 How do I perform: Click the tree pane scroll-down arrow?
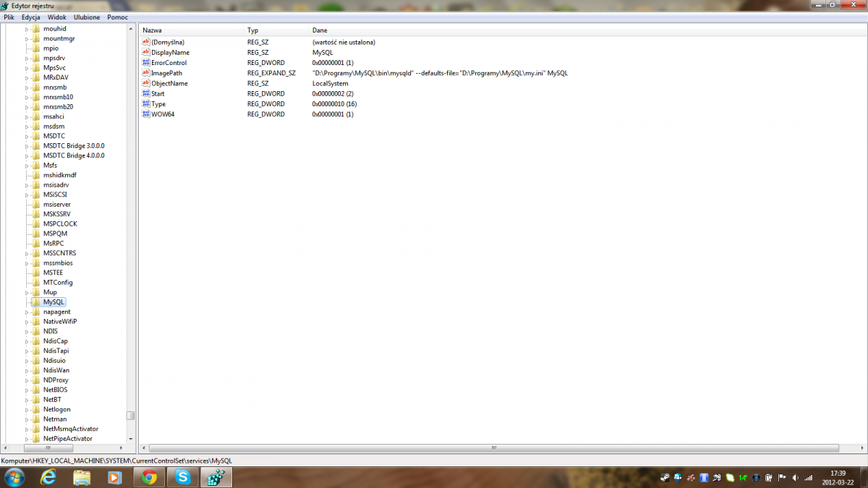point(130,438)
